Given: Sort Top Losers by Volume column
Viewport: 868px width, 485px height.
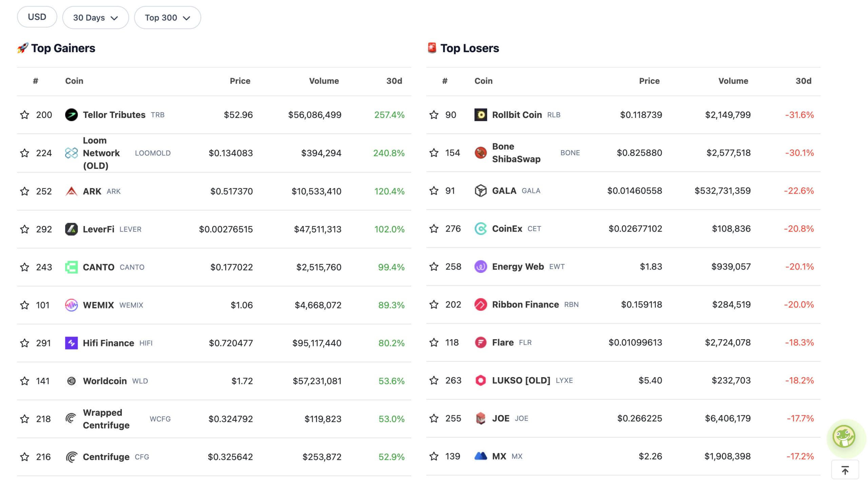Looking at the screenshot, I should pos(733,81).
